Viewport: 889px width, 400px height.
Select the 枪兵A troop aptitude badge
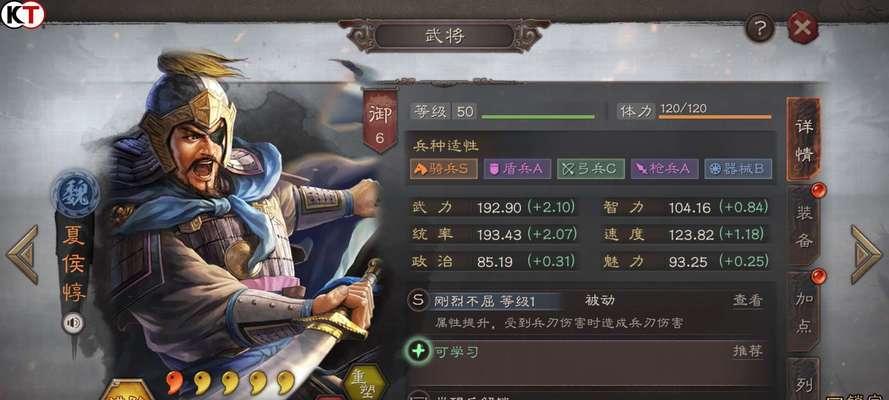pos(664,169)
